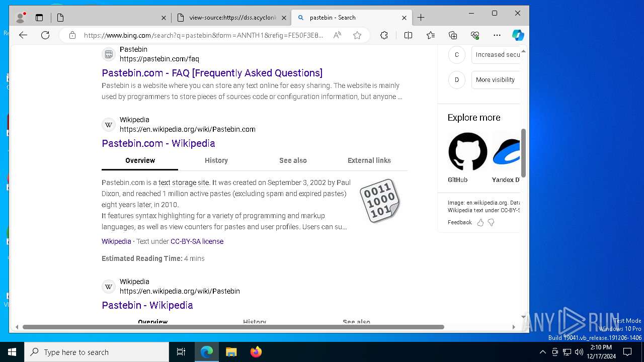Open the Favorites list icon

coord(431,35)
